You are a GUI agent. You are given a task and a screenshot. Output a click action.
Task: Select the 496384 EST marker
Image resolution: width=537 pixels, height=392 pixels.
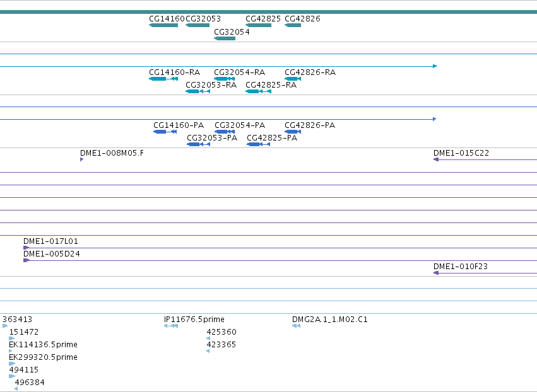coord(16,389)
